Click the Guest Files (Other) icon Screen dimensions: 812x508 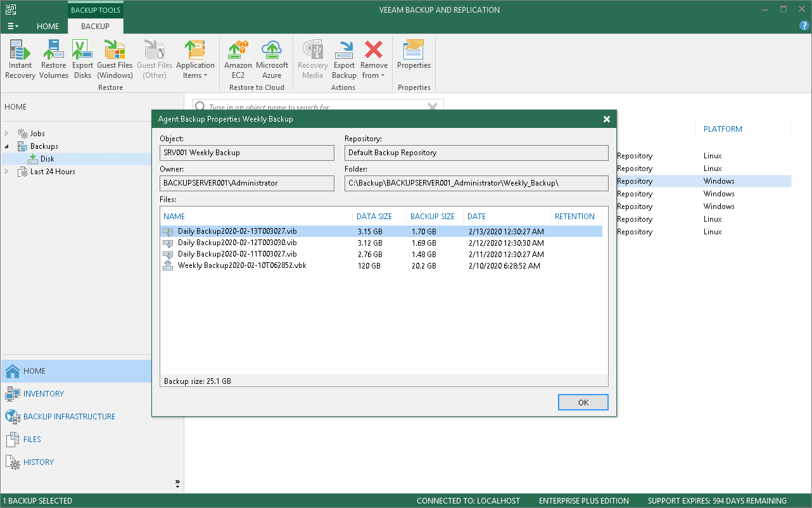coord(155,60)
